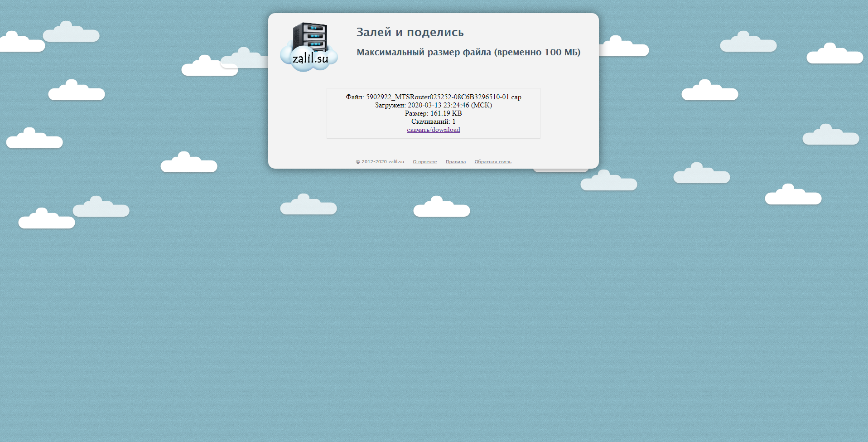
Task: Click the Файл: label in info box
Action: (x=355, y=97)
